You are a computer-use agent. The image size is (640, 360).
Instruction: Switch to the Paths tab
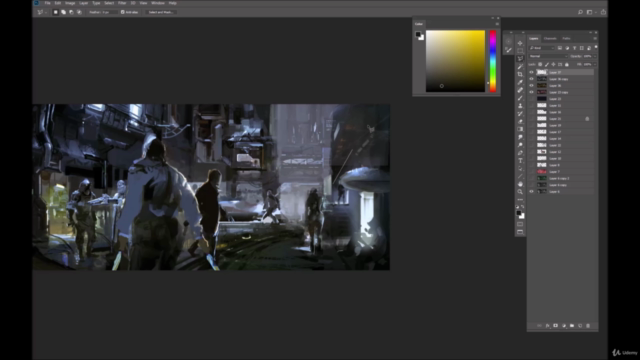[x=566, y=38]
